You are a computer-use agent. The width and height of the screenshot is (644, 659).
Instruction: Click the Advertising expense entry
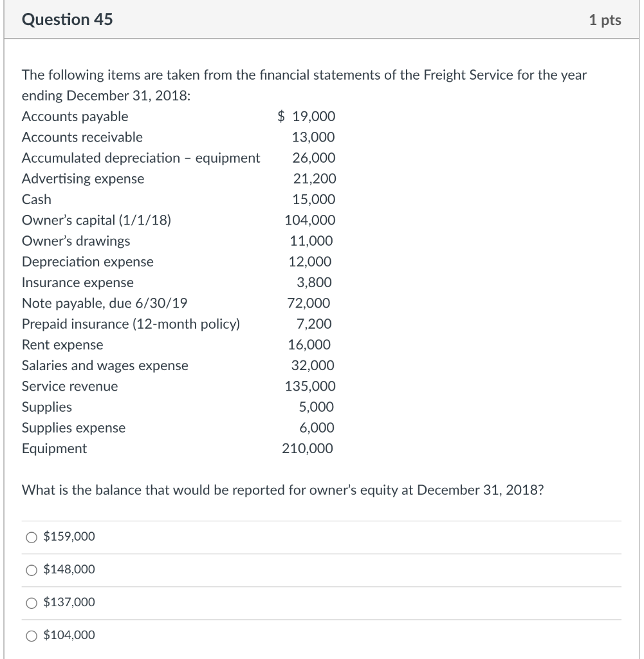pyautogui.click(x=82, y=179)
